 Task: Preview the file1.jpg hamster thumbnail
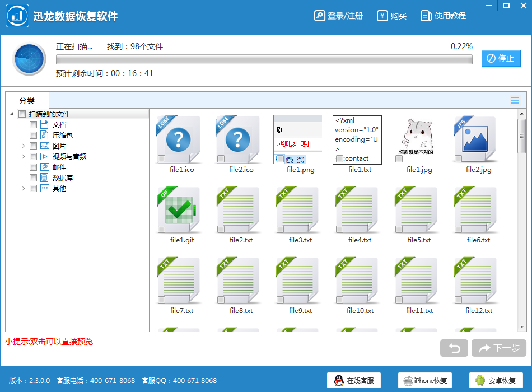tap(416, 138)
